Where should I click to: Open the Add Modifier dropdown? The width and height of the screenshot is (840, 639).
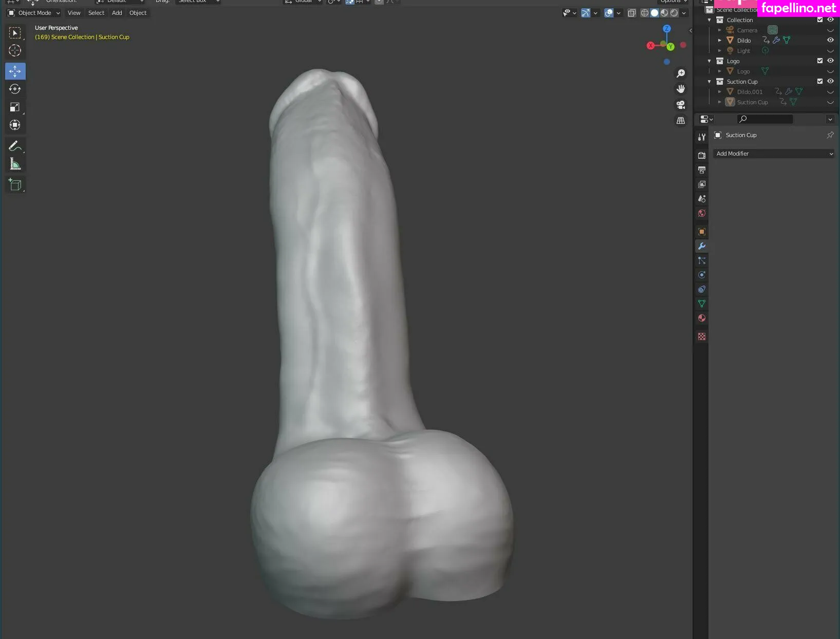coord(774,154)
